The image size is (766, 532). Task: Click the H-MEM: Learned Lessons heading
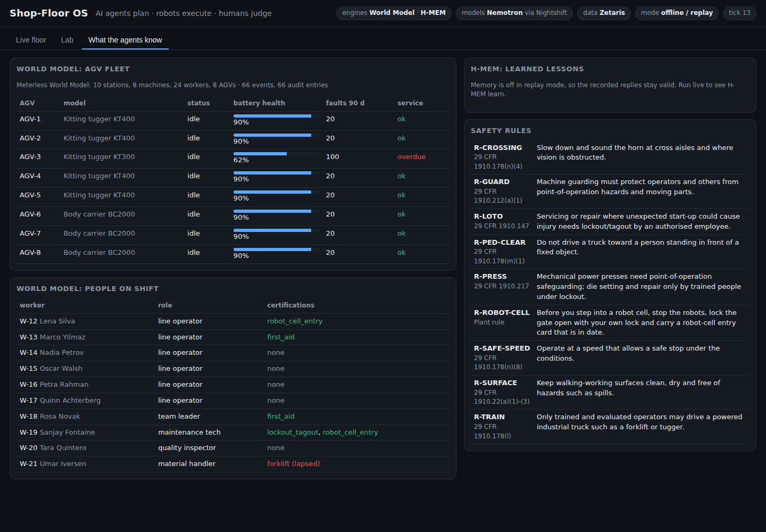pyautogui.click(x=527, y=69)
